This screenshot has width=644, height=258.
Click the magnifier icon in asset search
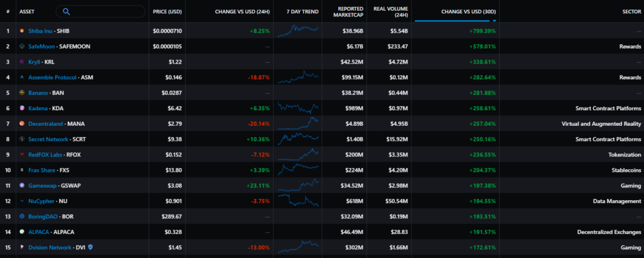click(x=67, y=11)
